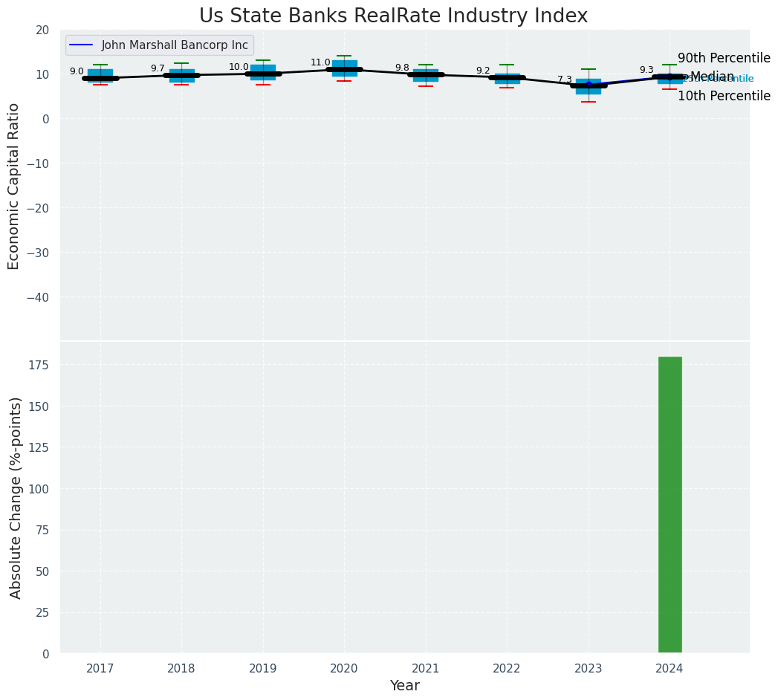Click the Median annotation label

coord(712,77)
